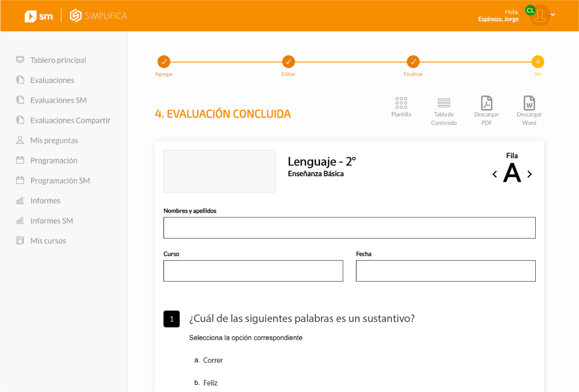The width and height of the screenshot is (579, 392).
Task: Open the Plantilla grid icon
Action: (401, 103)
